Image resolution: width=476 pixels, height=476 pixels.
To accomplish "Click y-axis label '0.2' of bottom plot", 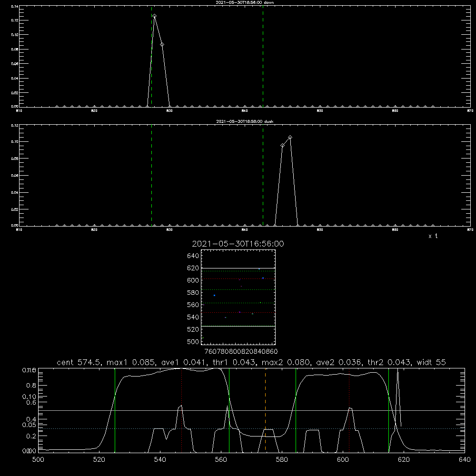I will point(31,436).
